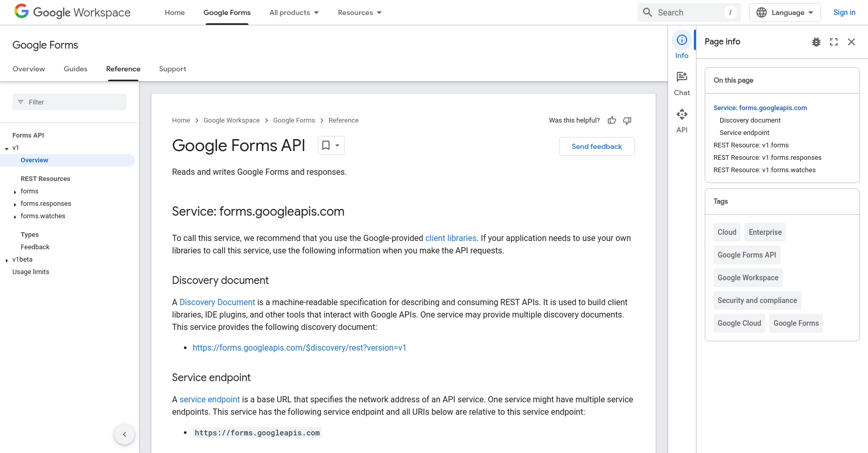Click the sidebar Filter field
This screenshot has height=453, width=868.
(69, 102)
